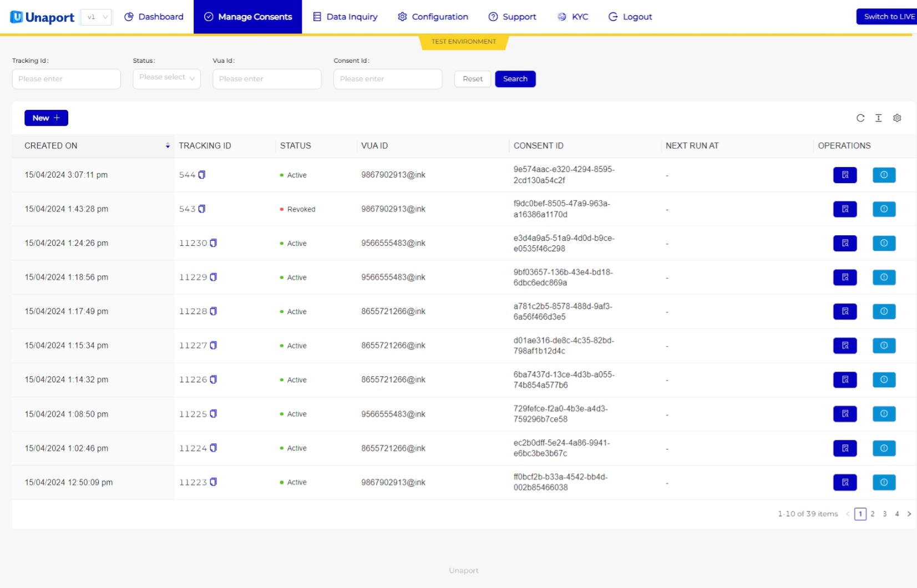Open details icon for tracking ID 543
Screen dimensions: 917x588
(845, 209)
